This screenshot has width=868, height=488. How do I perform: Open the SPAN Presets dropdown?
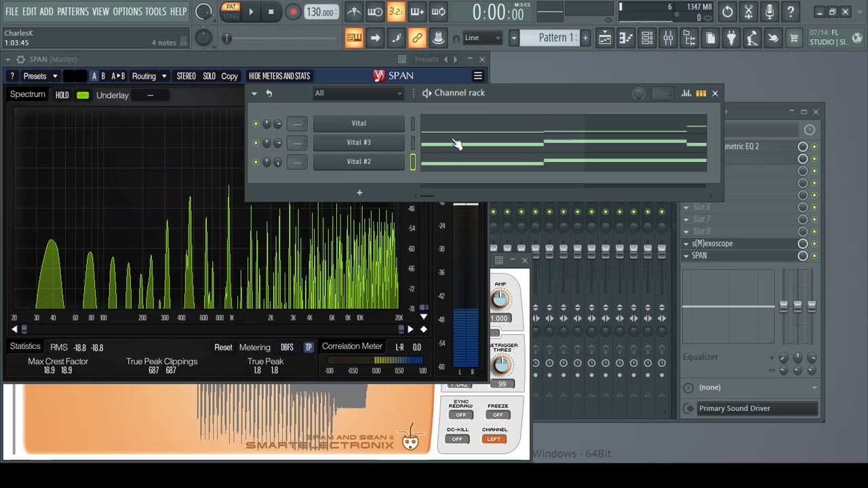point(40,76)
